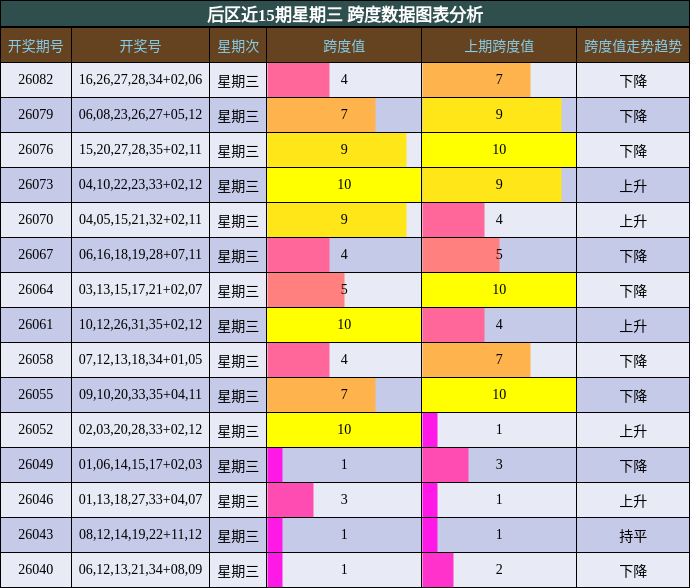
Task: Click numbers 01,06,14,15,17+02,03
Action: pos(140,465)
